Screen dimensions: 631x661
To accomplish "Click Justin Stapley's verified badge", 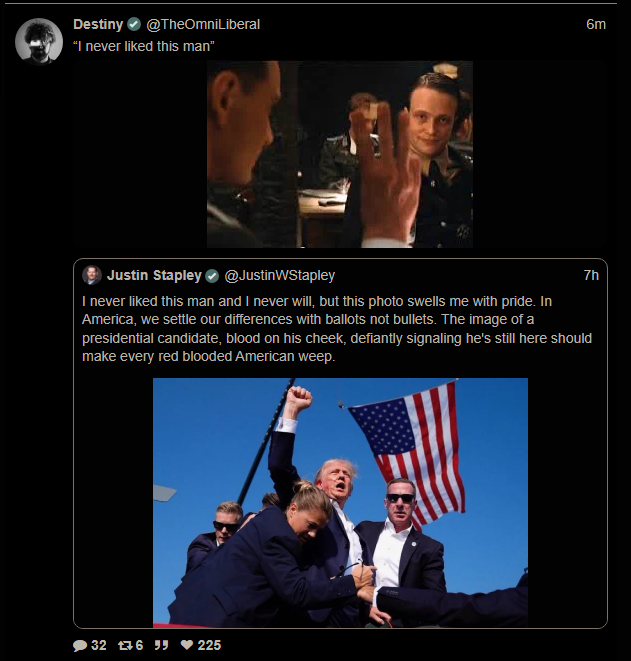I will click(x=212, y=276).
